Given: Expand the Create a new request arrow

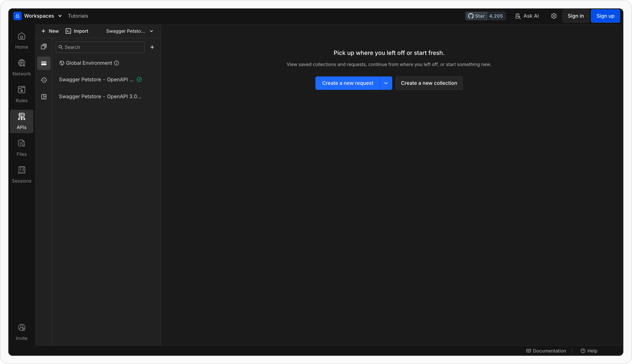Looking at the screenshot, I should pos(386,83).
